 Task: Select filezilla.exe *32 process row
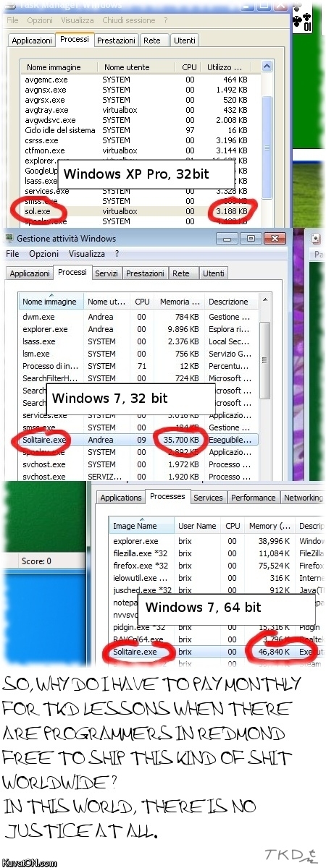pos(217,553)
